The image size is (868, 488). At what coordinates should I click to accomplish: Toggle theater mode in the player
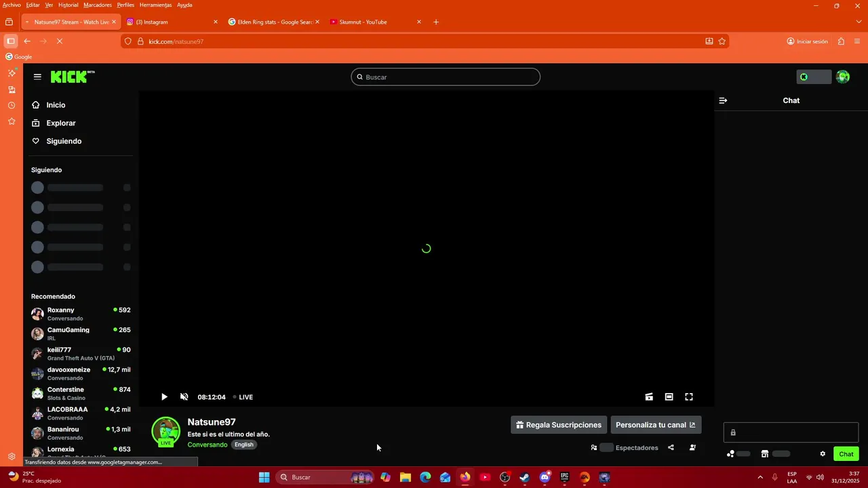click(x=669, y=397)
